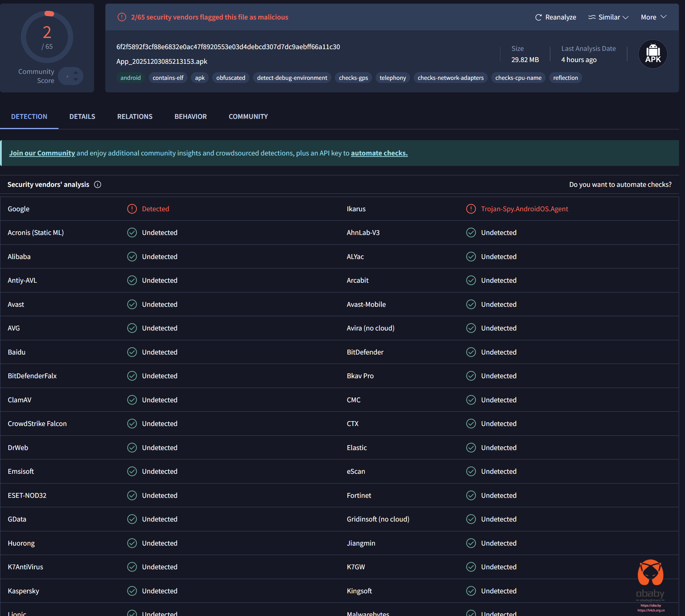Open the COMMUNITY tab
This screenshot has height=616, width=685.
(248, 116)
